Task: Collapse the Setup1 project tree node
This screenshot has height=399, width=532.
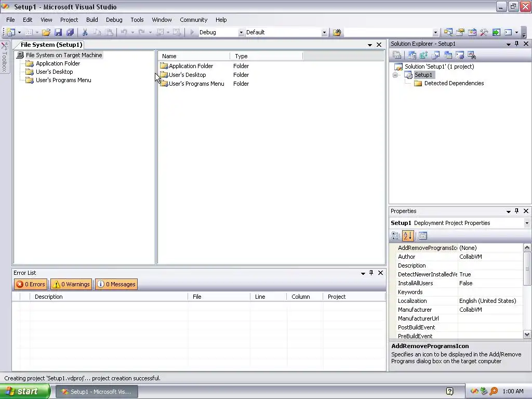Action: (x=395, y=75)
